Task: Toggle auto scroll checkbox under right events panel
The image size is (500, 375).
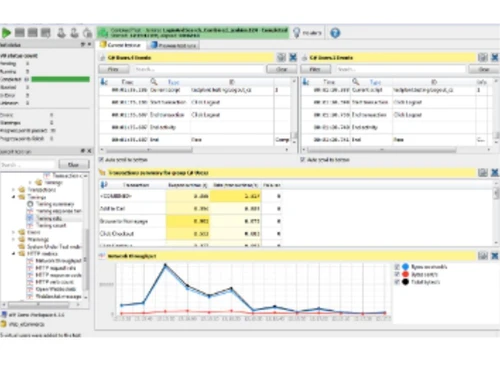Action: tap(303, 160)
